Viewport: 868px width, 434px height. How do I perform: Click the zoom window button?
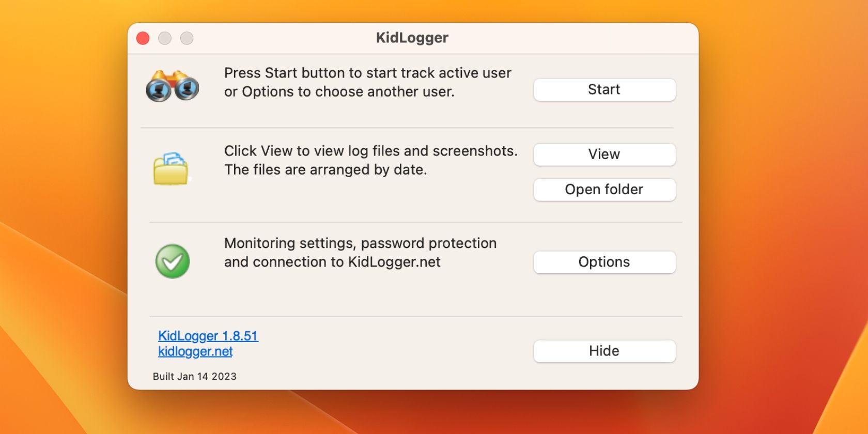pos(187,38)
